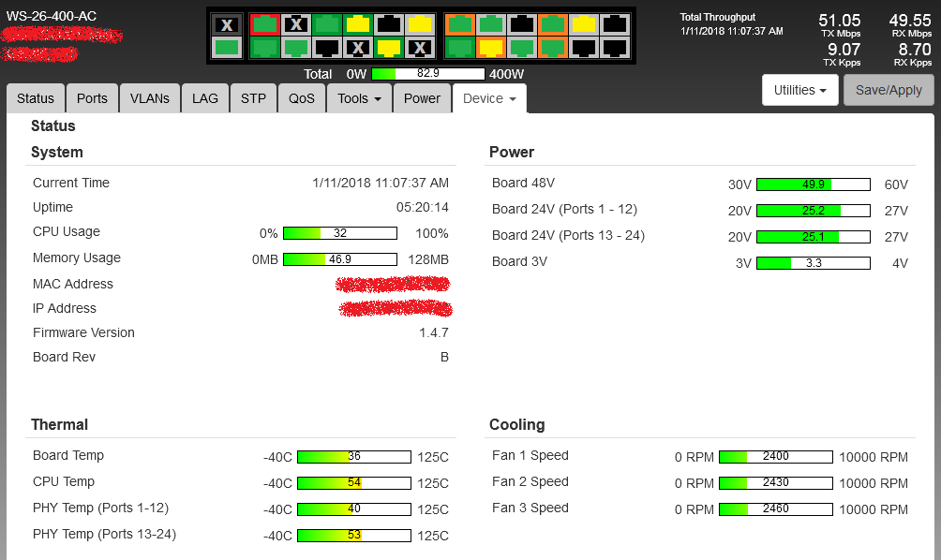Open the VLANs tab
The image size is (941, 560).
pos(150,98)
